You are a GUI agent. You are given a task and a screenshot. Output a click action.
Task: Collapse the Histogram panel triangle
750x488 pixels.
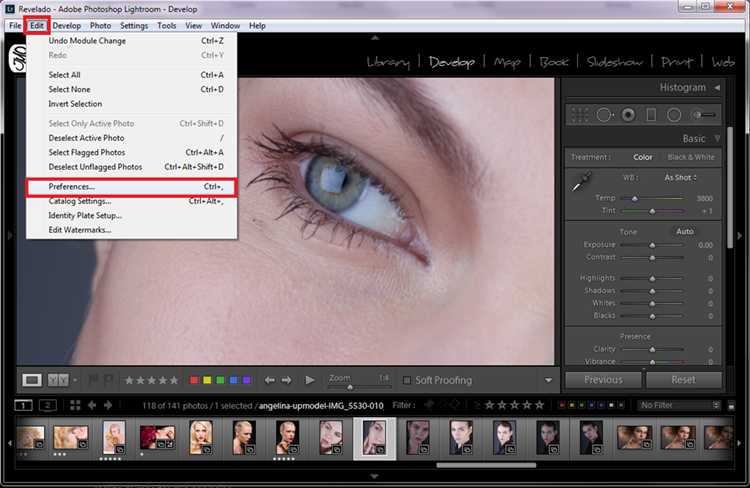coord(717,88)
